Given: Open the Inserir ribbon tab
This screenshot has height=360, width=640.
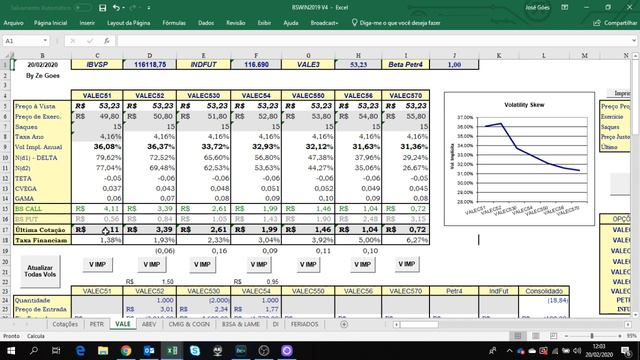Looking at the screenshot, I should tap(87, 23).
